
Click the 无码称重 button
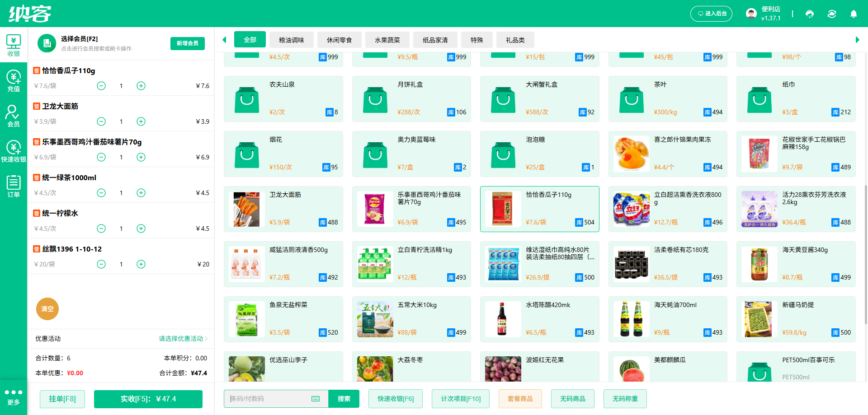point(625,399)
